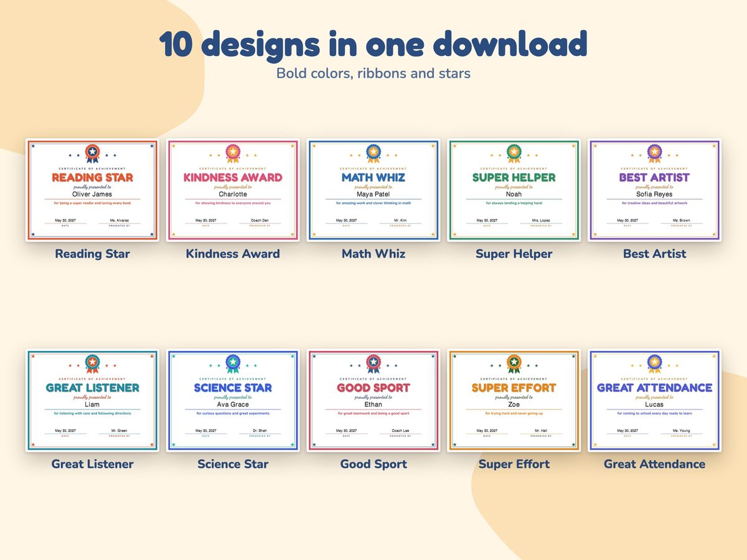This screenshot has height=560, width=747.
Task: Click presenter name 'Mr. Kim'
Action: 401,220
